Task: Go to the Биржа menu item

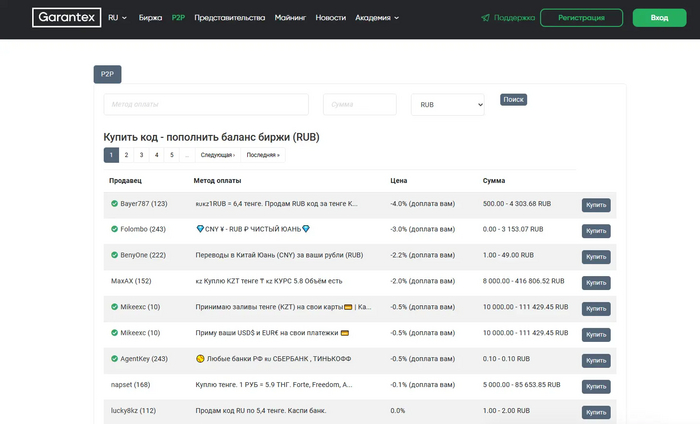Action: pyautogui.click(x=150, y=18)
